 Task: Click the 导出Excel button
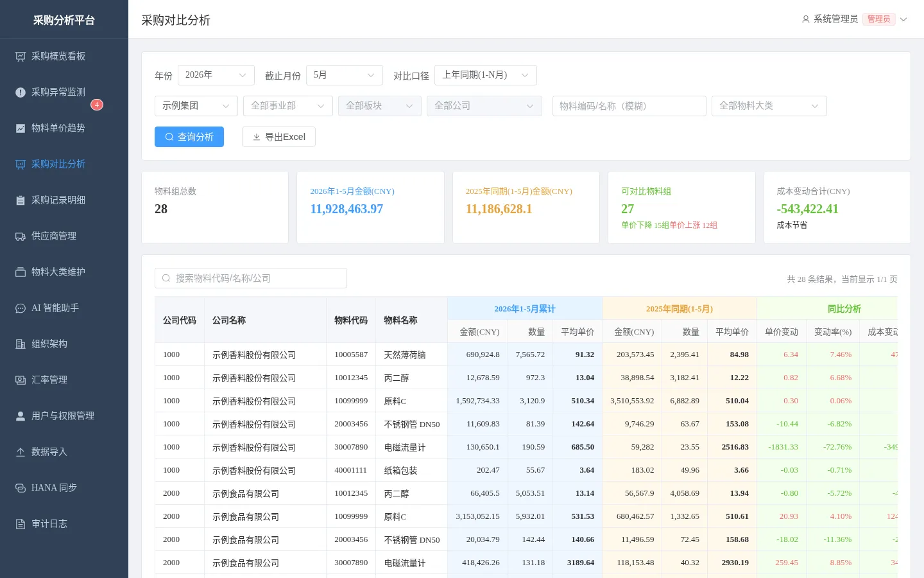pyautogui.click(x=278, y=137)
